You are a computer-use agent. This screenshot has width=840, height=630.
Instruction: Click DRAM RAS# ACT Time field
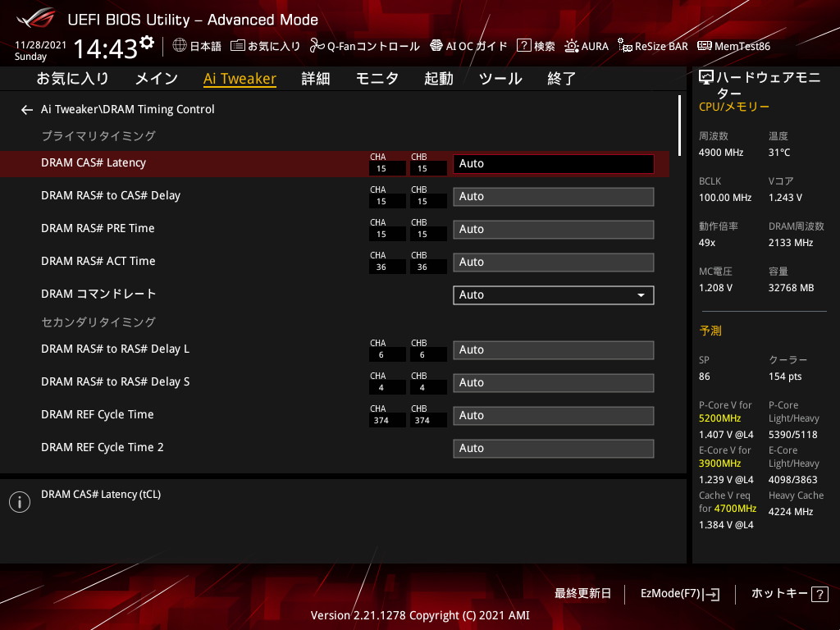coord(554,262)
